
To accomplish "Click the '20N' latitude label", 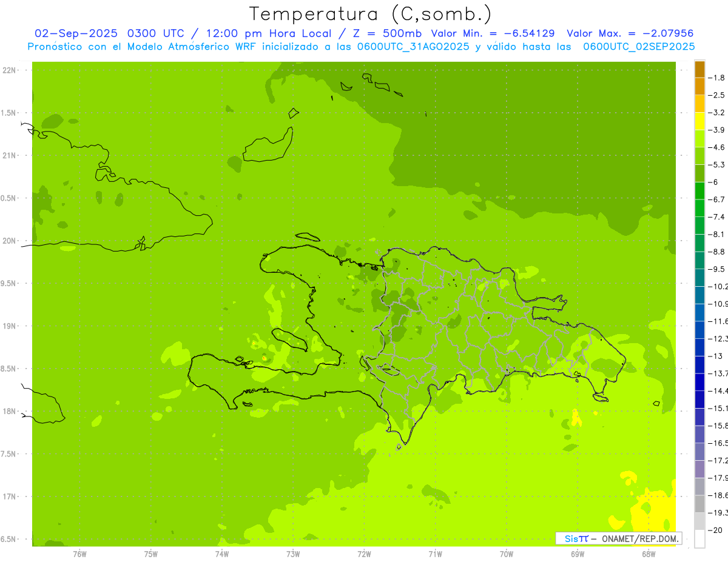I will click(x=9, y=241).
